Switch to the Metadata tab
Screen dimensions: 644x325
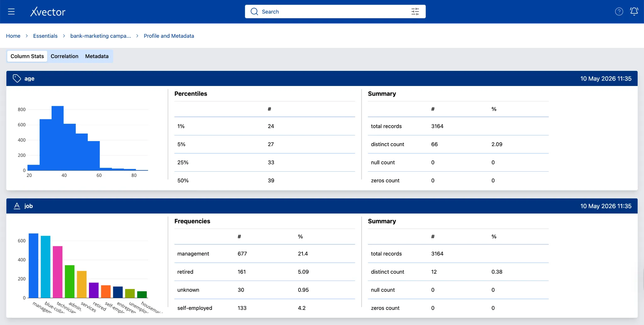click(97, 56)
